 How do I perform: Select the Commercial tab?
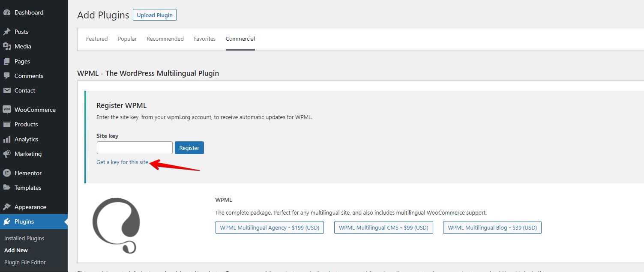(240, 39)
